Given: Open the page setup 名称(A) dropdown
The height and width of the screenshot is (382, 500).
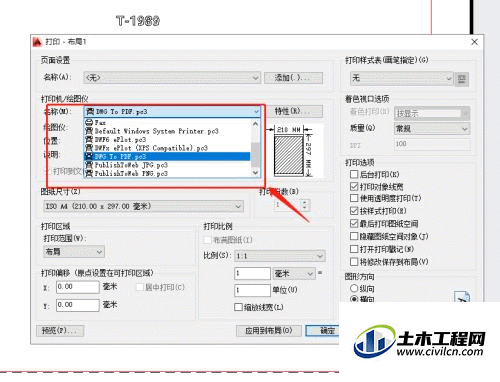Looking at the screenshot, I should [x=172, y=78].
